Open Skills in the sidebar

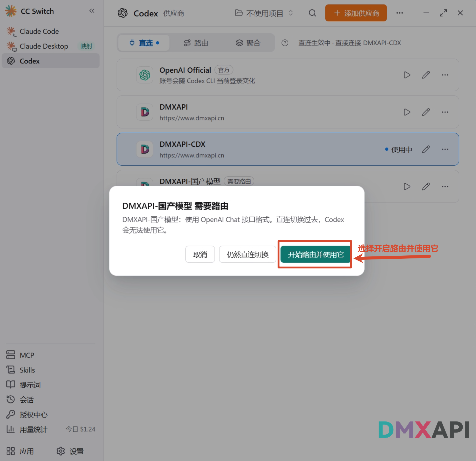click(50, 370)
